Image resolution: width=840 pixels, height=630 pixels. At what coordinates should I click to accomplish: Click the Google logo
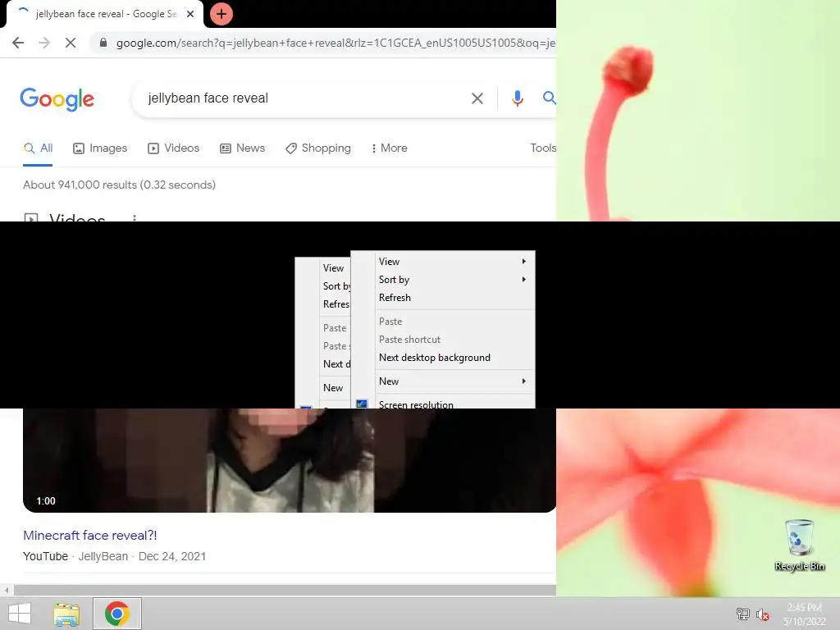[57, 99]
